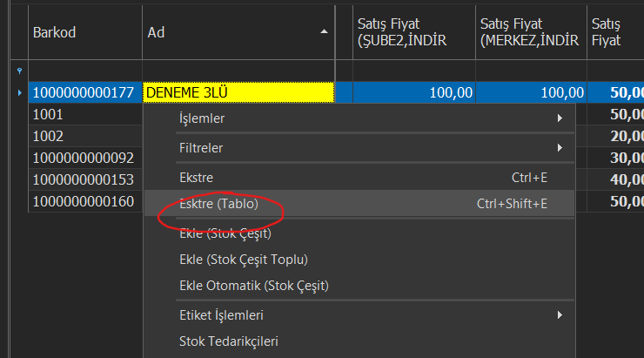
Task: Click the Satış Fiyat (MERKEZ,İNDİR header
Action: pos(531,32)
